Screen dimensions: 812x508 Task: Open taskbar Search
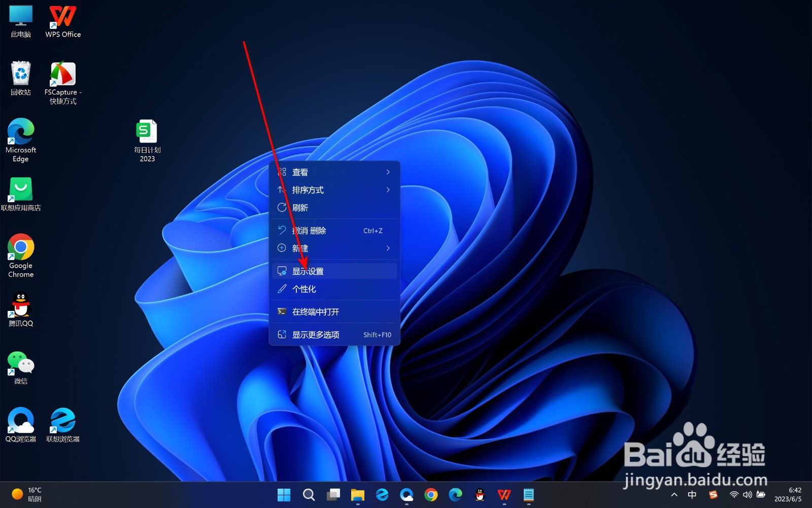309,495
